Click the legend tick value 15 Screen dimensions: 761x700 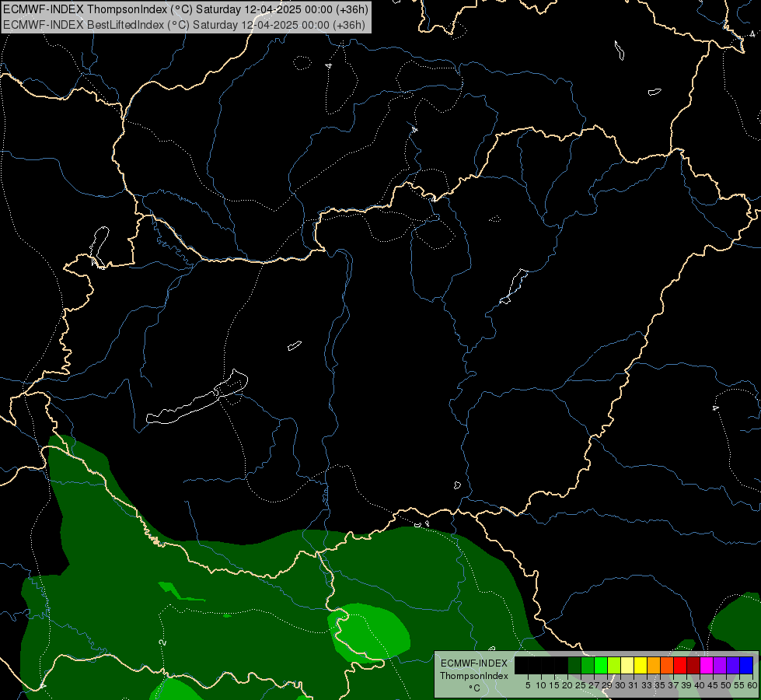coord(554,685)
